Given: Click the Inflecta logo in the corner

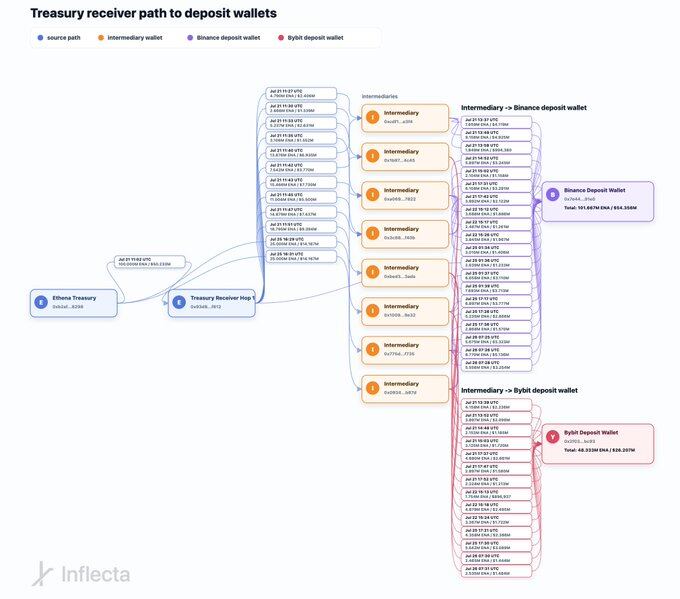Looking at the screenshot, I should click(x=80, y=574).
